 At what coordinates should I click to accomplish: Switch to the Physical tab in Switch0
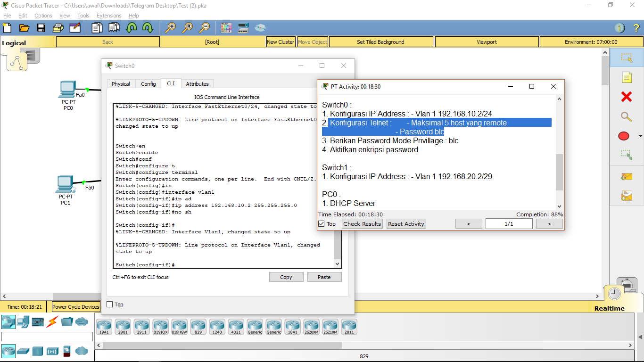point(121,84)
